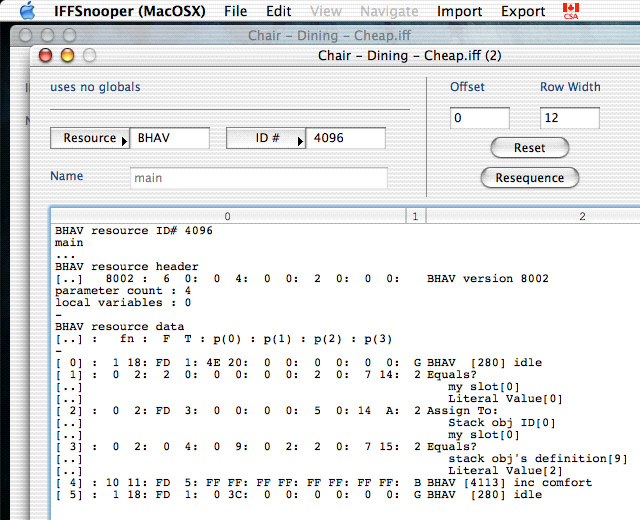
Task: Expand the Resource type popup button
Action: pos(89,139)
